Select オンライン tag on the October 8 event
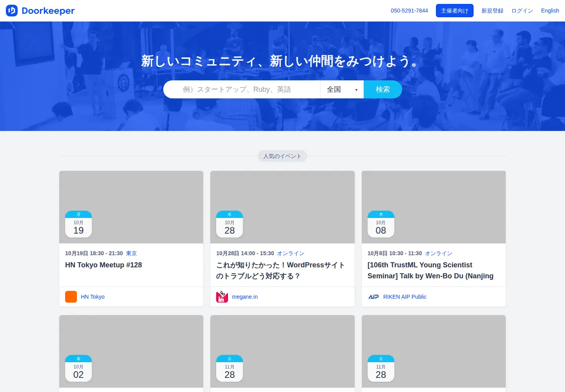Viewport: 565px width, 392px height. coord(439,253)
